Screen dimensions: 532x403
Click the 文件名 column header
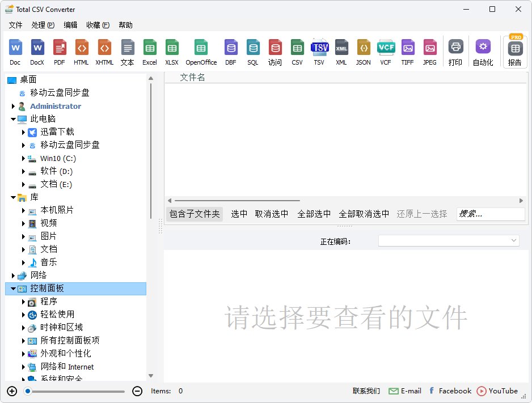pyautogui.click(x=192, y=78)
